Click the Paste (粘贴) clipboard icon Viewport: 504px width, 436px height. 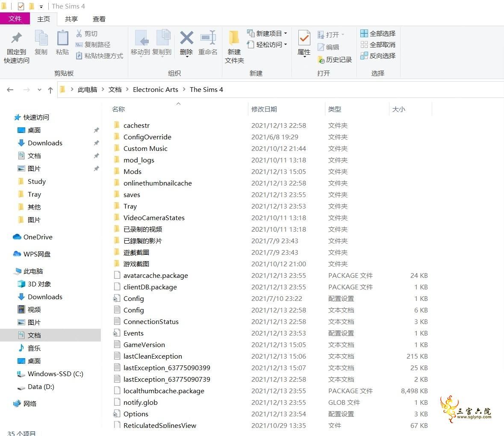[62, 38]
